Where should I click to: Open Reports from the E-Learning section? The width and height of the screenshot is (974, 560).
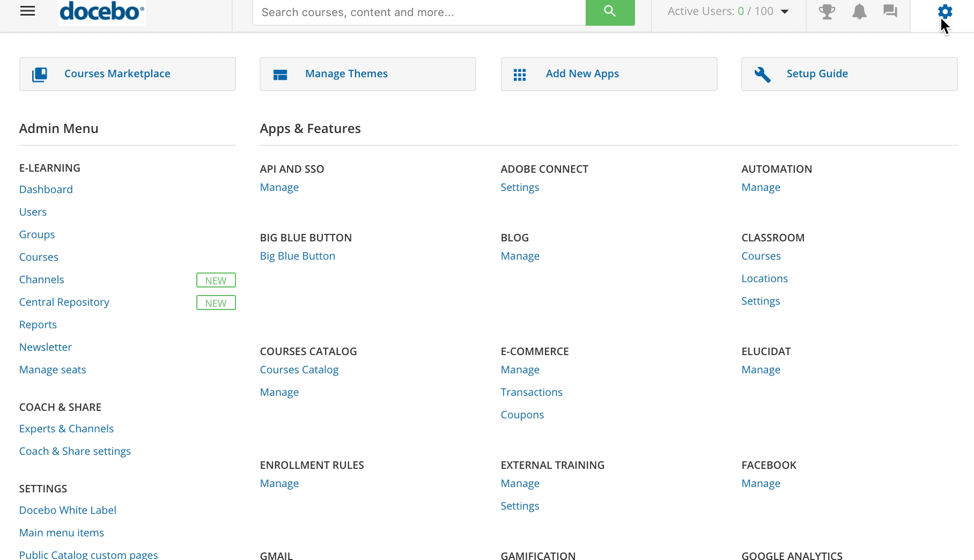point(38,324)
